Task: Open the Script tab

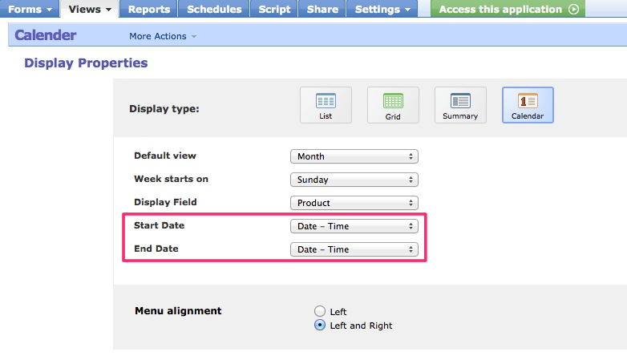Action: [x=273, y=10]
